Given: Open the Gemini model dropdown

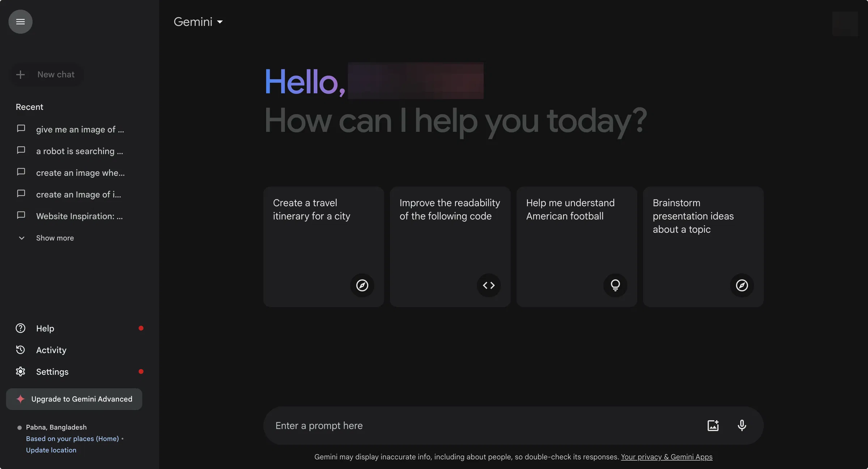Looking at the screenshot, I should tap(198, 22).
